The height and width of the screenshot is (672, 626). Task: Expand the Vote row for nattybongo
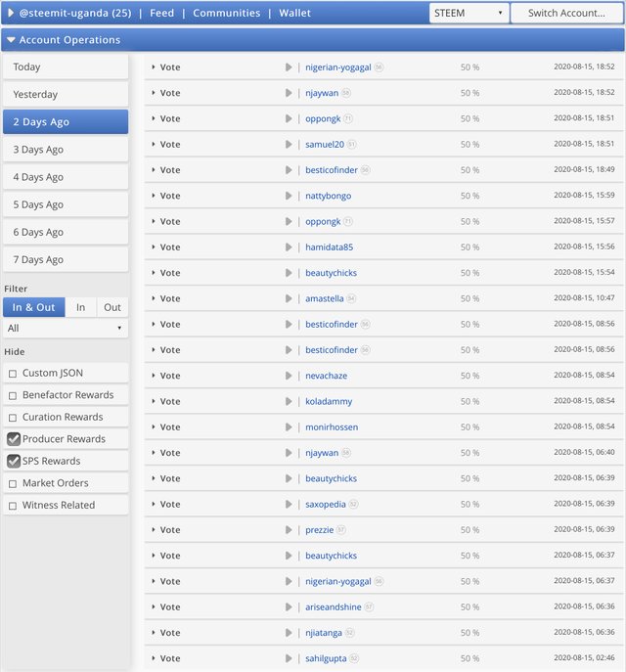click(x=153, y=196)
